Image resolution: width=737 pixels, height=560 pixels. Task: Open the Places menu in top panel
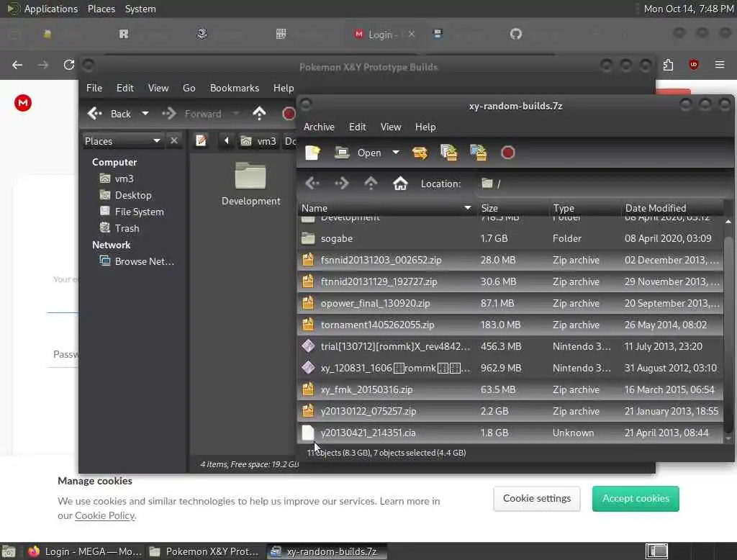point(101,9)
